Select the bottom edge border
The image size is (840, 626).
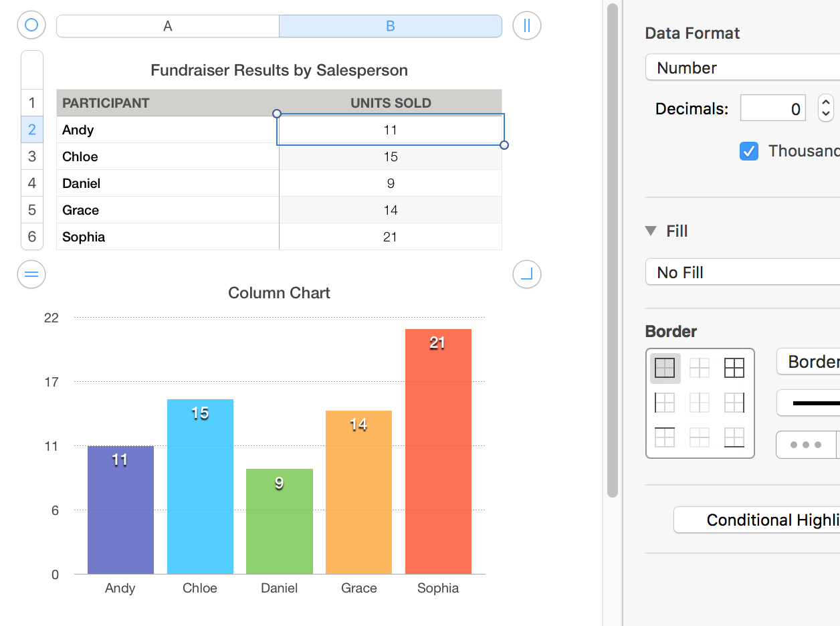[x=734, y=437]
